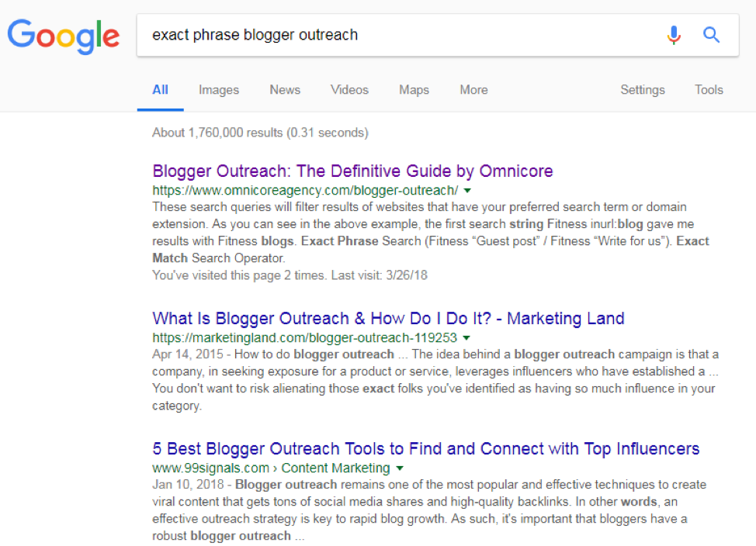This screenshot has height=546, width=756.
Task: Click the green omnicoreagency.com blogger-outreach URL
Action: (305, 191)
